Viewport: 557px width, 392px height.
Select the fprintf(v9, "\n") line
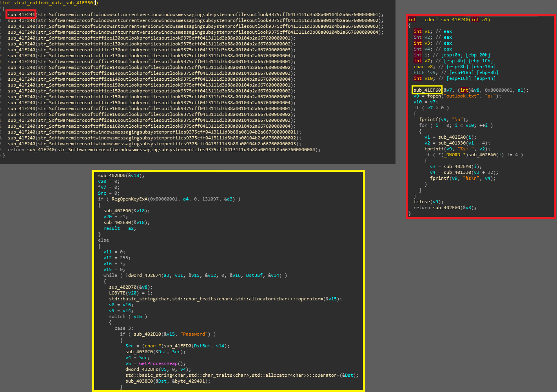[443, 119]
